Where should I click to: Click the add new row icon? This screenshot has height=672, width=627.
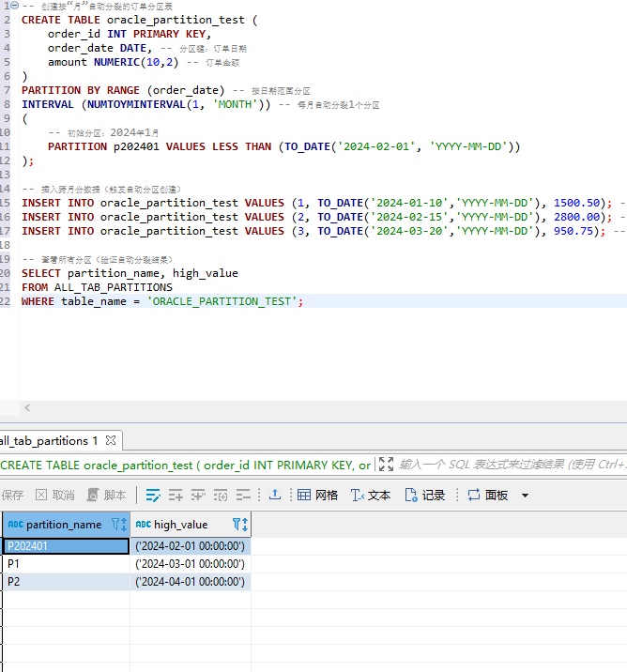(x=176, y=495)
